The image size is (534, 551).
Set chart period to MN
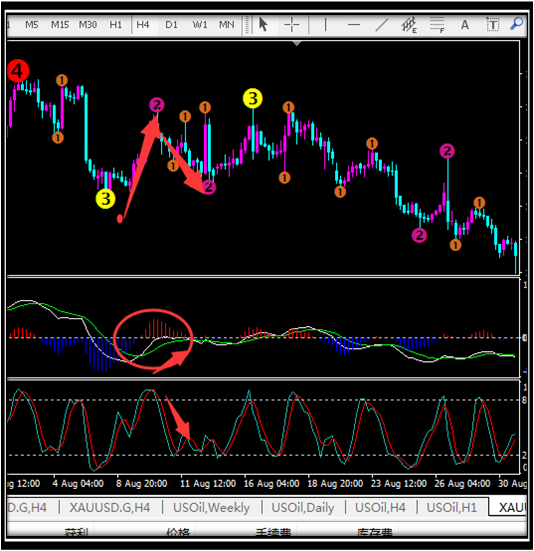(227, 25)
